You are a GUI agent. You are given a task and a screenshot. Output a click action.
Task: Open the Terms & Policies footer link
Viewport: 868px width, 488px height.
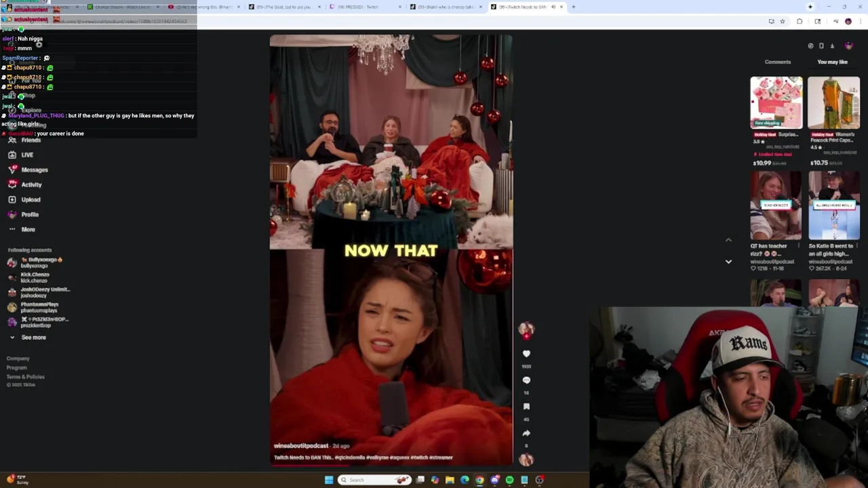click(26, 377)
